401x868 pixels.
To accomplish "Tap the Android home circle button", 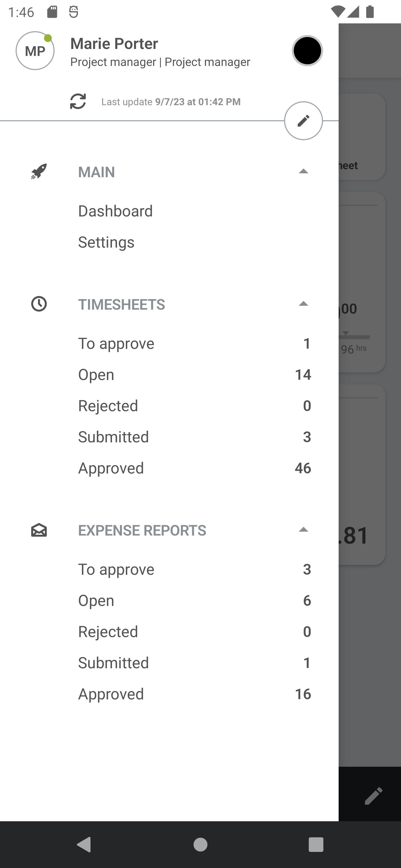I will tap(200, 844).
